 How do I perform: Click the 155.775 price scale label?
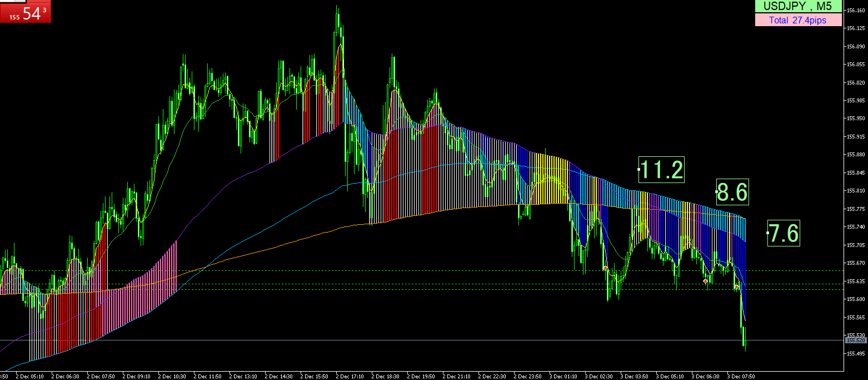coord(856,209)
